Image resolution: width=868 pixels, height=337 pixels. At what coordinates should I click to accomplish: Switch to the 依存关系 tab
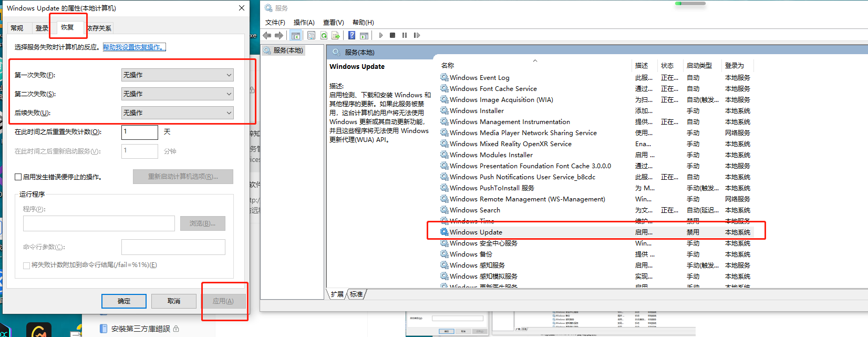point(99,28)
